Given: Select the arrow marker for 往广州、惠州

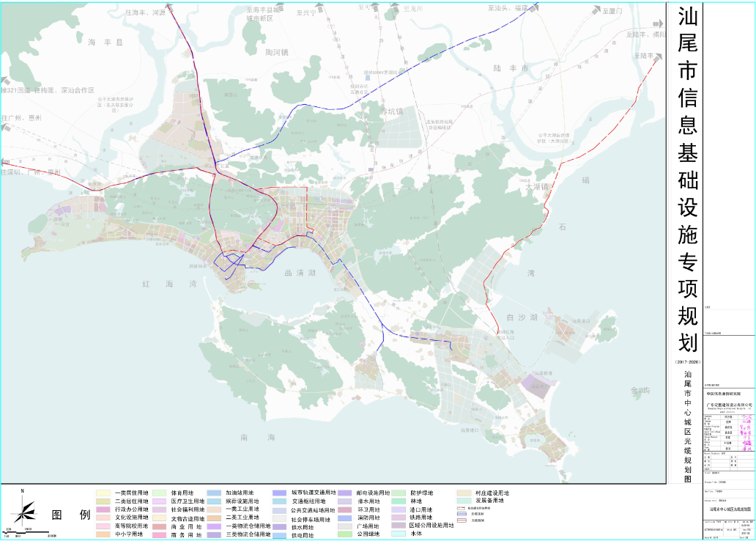Looking at the screenshot, I should coord(6,126).
